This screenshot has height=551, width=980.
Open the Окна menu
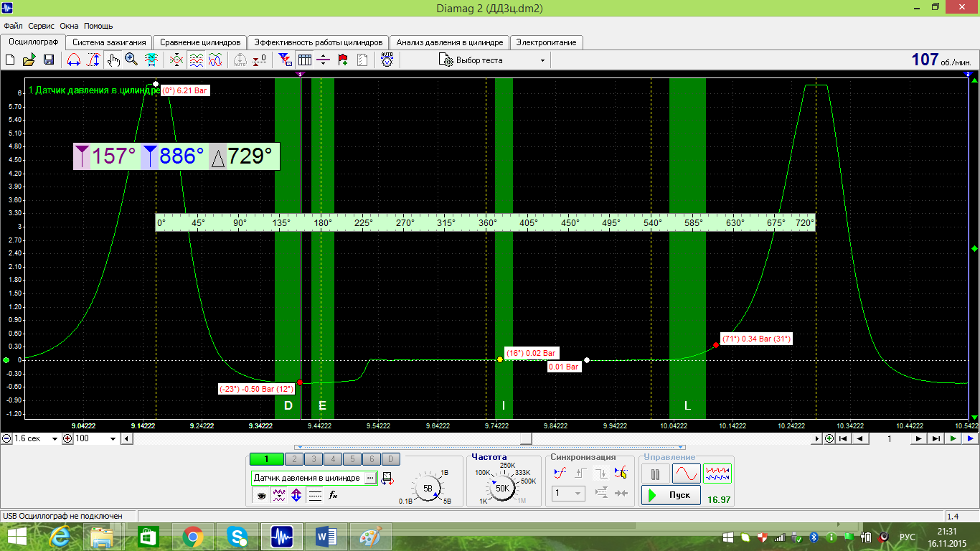[x=69, y=26]
